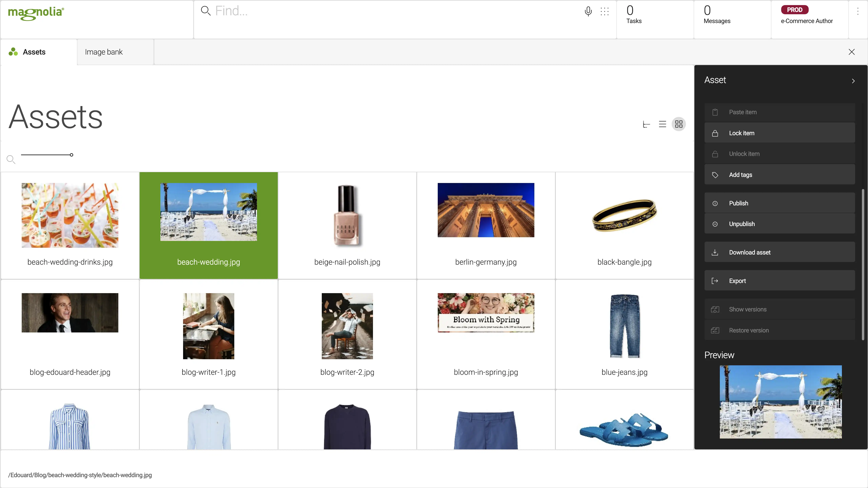Click the Export icon in asset panel
868x488 pixels.
click(x=715, y=281)
